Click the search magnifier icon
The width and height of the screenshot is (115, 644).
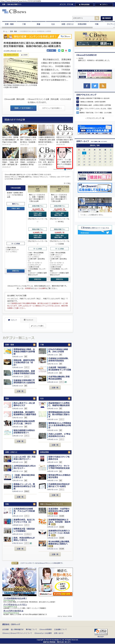[x=97, y=18]
